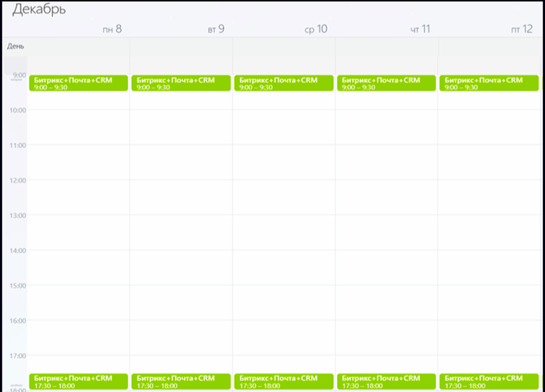Screen dimensions: 545x392
Task: Click the 13:00 time label
Action: click(18, 215)
